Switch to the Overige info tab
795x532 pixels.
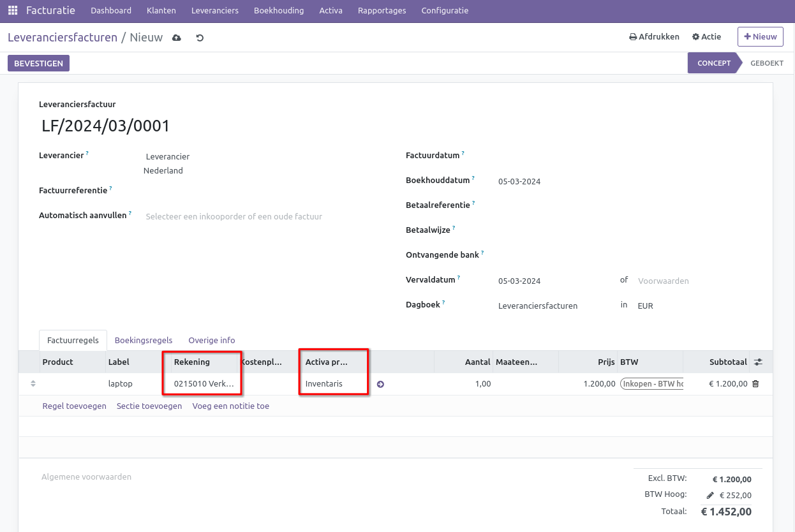tap(212, 341)
